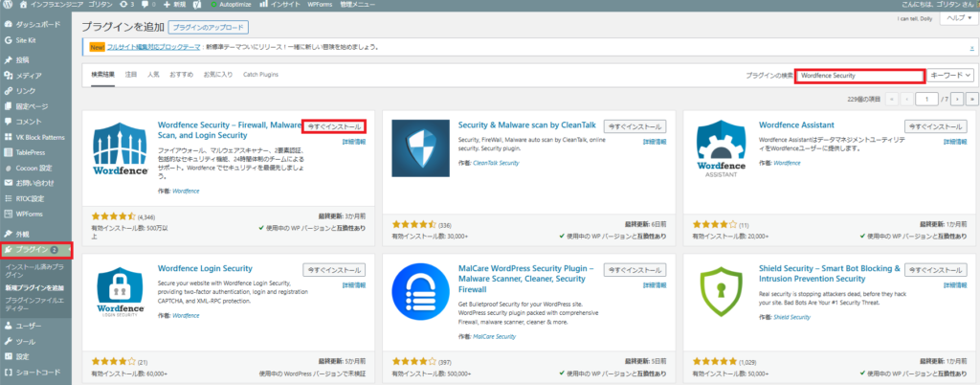
Task: Jump to last page of results
Action: coord(972,99)
